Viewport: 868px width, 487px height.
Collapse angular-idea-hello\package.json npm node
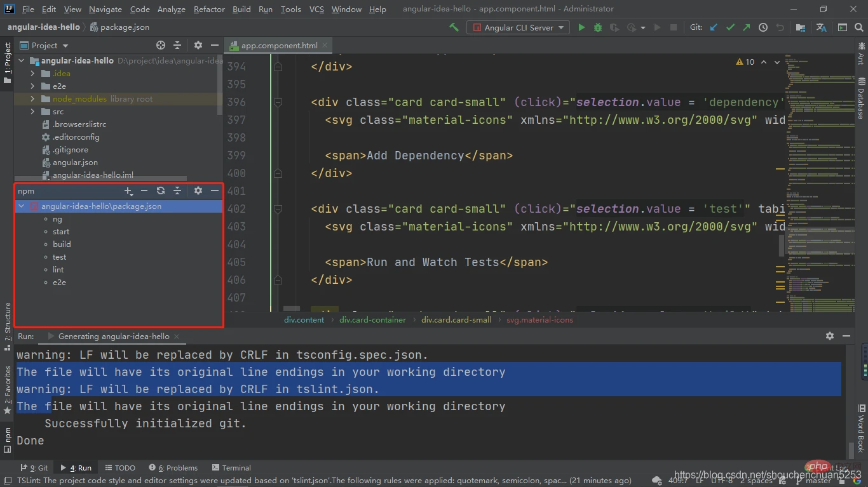[21, 206]
